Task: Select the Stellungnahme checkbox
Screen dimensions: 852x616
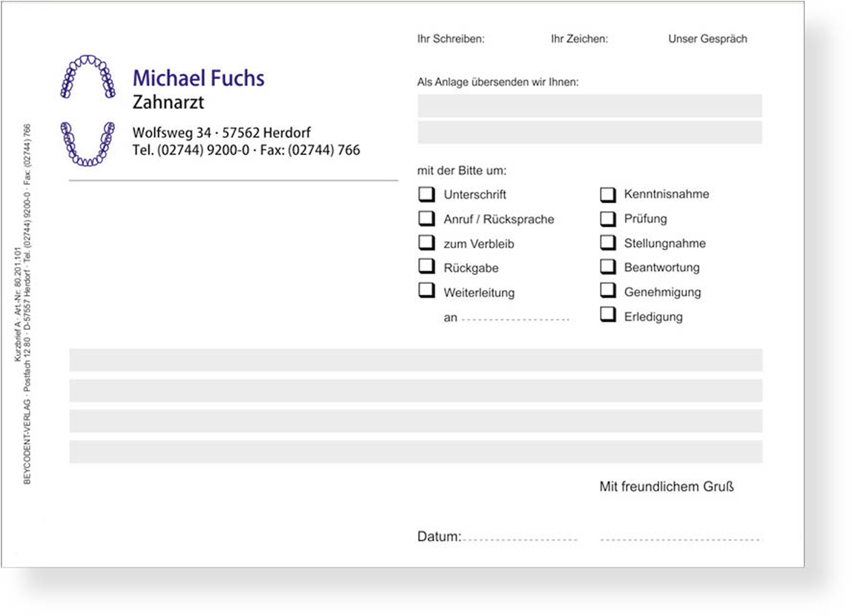Action: pos(608,243)
